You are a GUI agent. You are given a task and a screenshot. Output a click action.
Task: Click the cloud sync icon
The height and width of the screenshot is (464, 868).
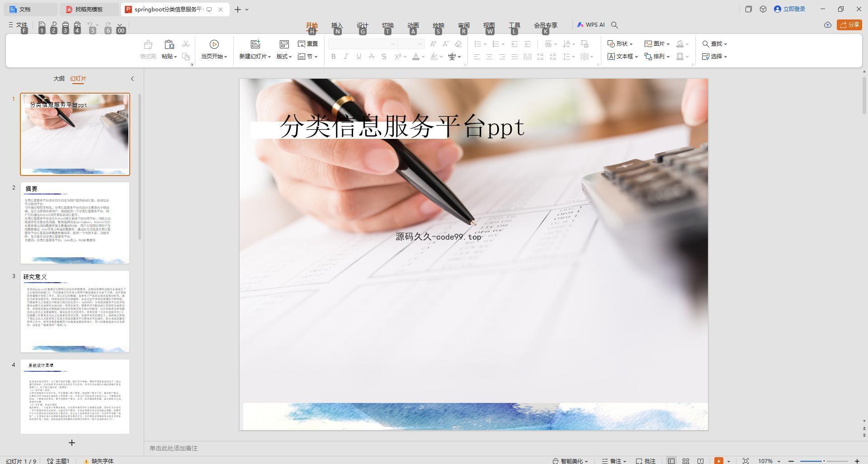click(827, 25)
